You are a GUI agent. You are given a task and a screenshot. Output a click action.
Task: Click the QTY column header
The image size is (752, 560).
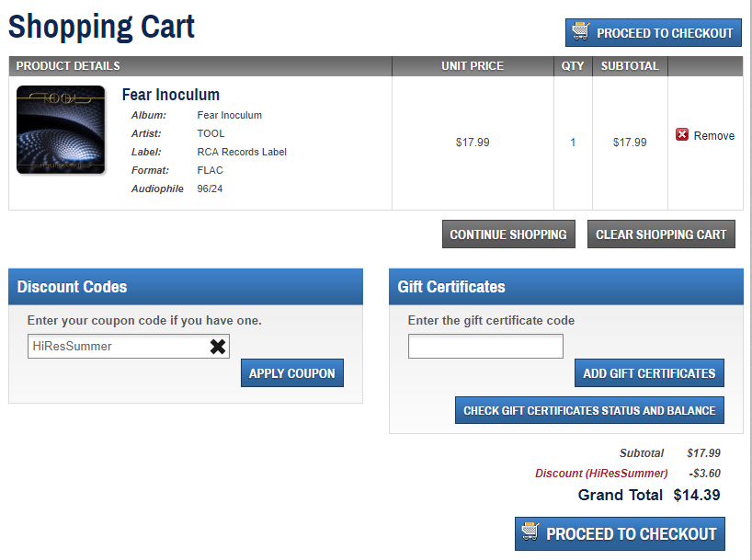tap(573, 65)
